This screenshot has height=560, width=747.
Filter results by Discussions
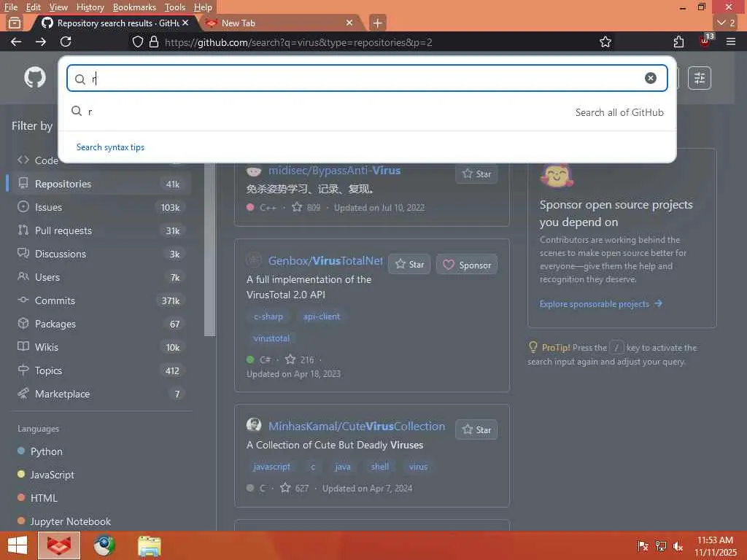click(x=99, y=254)
